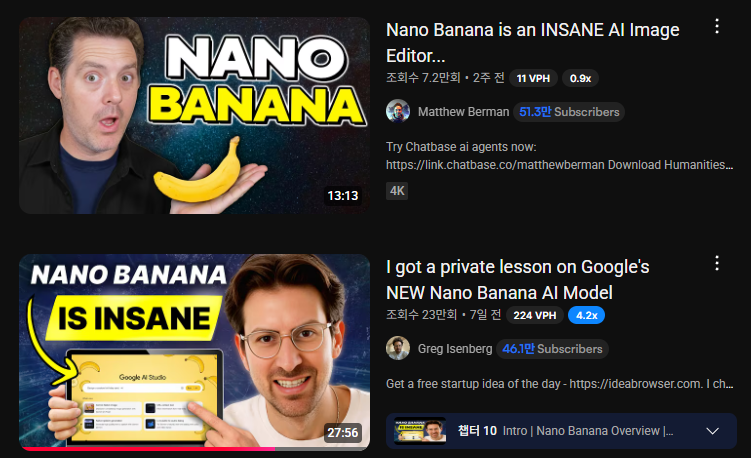
Task: Click the 46.1만 Subscribers badge
Action: pos(552,349)
